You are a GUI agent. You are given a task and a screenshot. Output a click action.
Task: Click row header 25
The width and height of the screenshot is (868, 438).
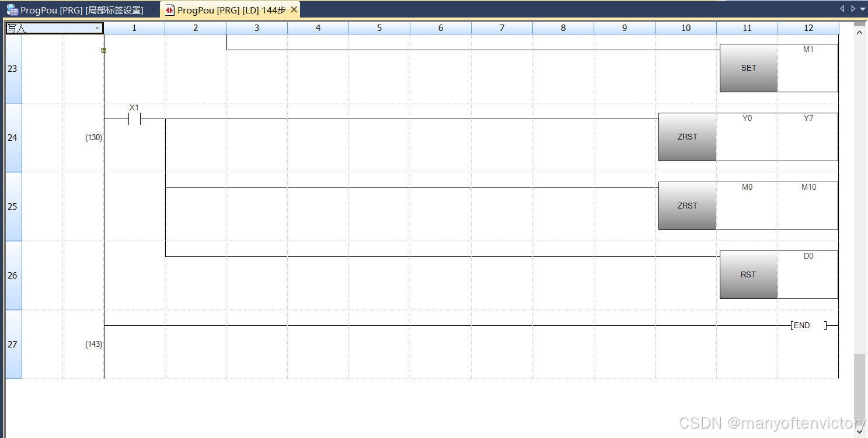(x=13, y=207)
